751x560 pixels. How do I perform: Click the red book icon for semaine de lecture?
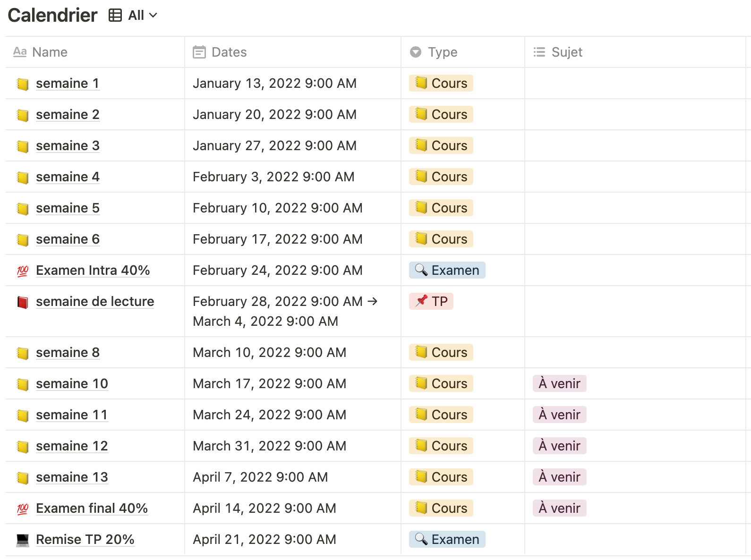(23, 302)
